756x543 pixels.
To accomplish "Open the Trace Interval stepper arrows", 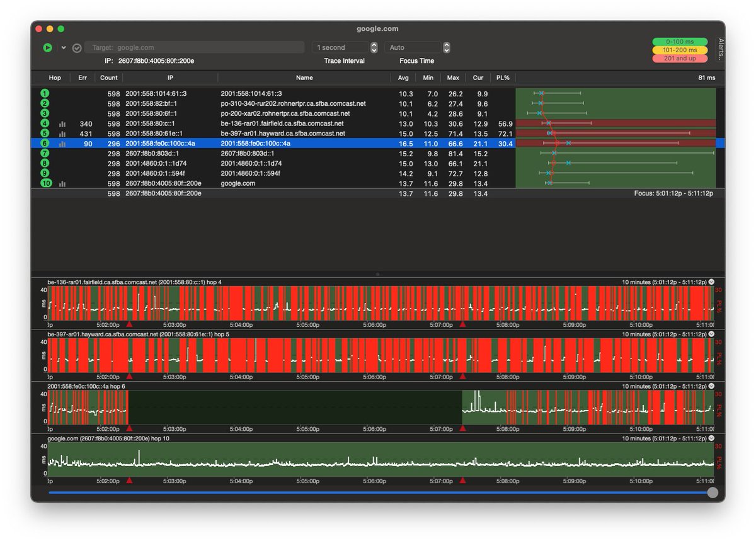I will pyautogui.click(x=374, y=47).
